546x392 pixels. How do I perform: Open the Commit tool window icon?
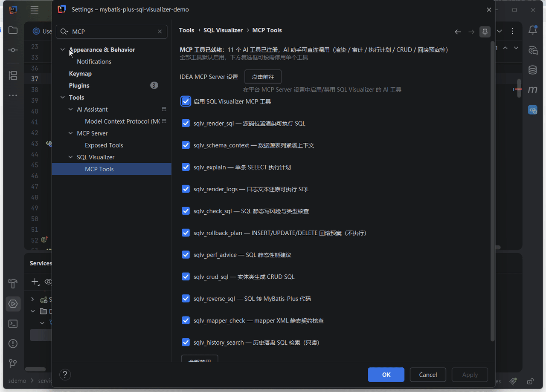coord(13,50)
